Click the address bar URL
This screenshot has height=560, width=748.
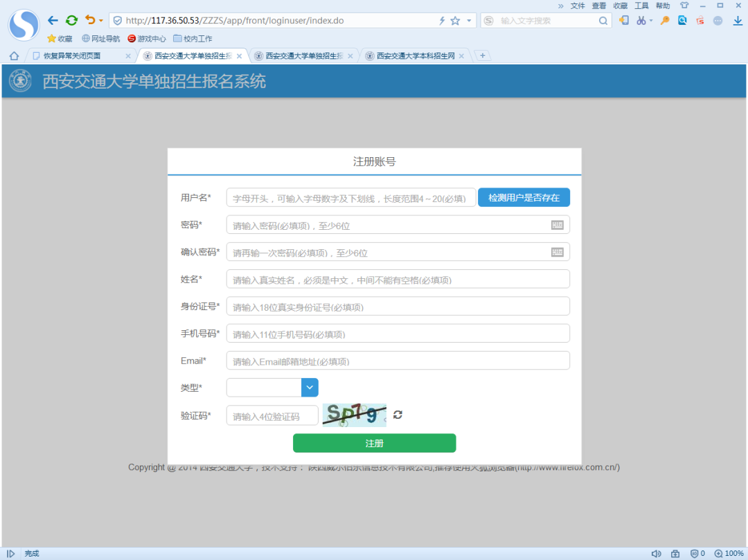coord(234,21)
